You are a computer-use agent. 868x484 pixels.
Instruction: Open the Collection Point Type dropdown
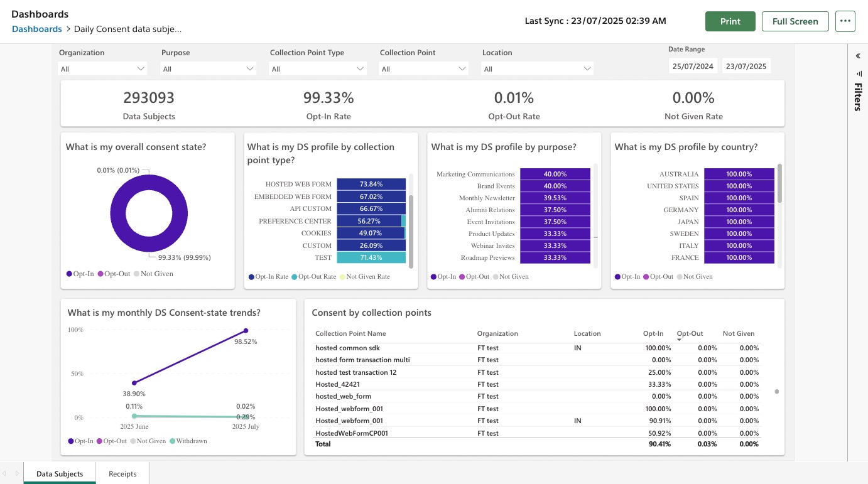[317, 68]
